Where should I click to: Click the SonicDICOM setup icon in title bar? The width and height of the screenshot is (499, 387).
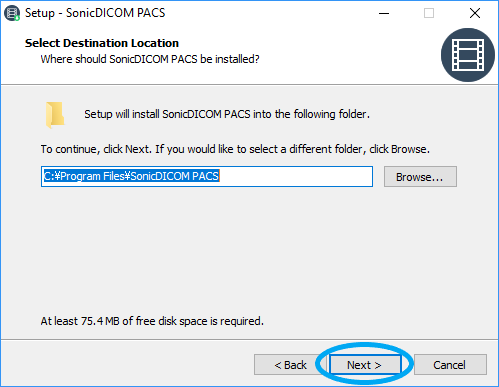click(x=12, y=13)
